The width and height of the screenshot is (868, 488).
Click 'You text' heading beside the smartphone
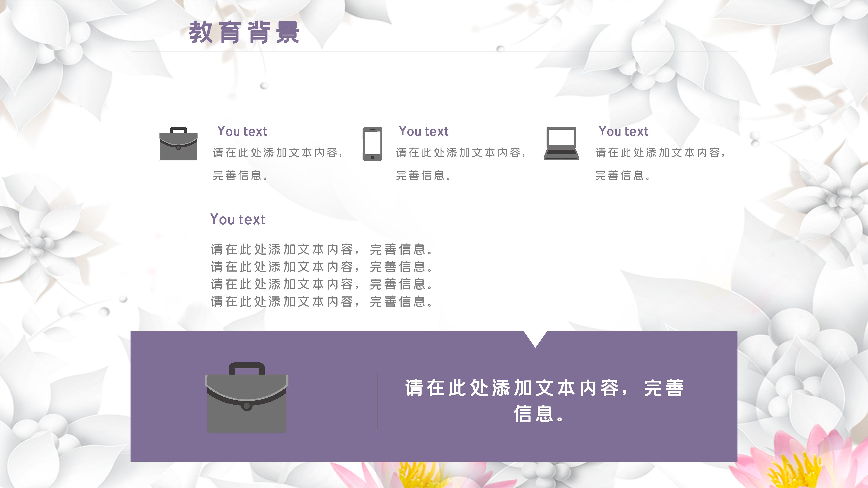point(424,131)
